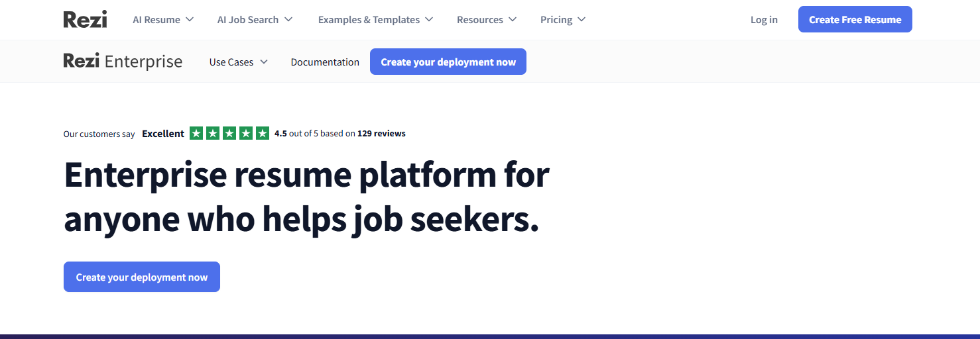Click the Our customers say text
This screenshot has width=980, height=339.
99,134
